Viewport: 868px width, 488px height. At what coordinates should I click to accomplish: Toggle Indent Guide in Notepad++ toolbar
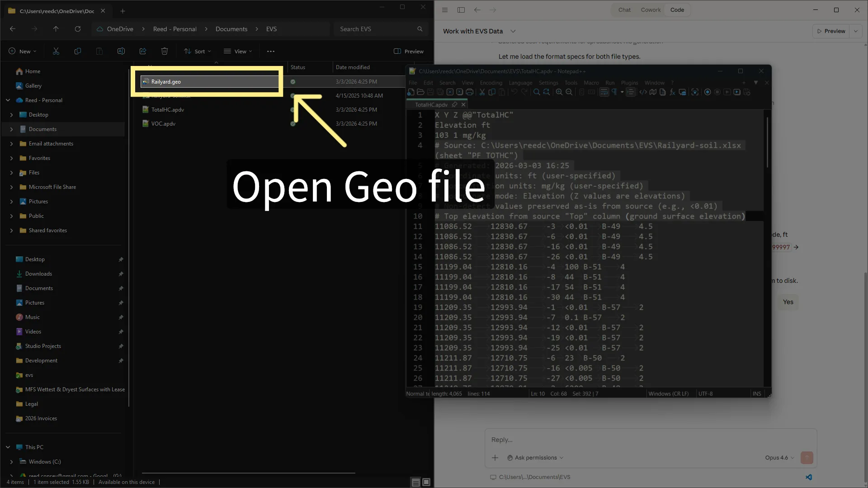click(x=631, y=92)
